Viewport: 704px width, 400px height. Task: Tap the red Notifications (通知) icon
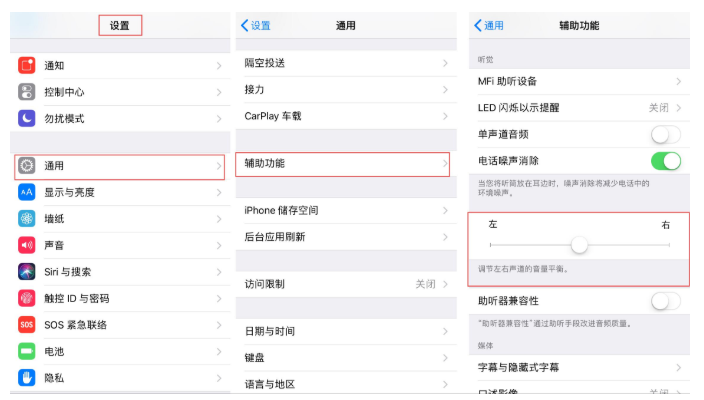pos(27,66)
